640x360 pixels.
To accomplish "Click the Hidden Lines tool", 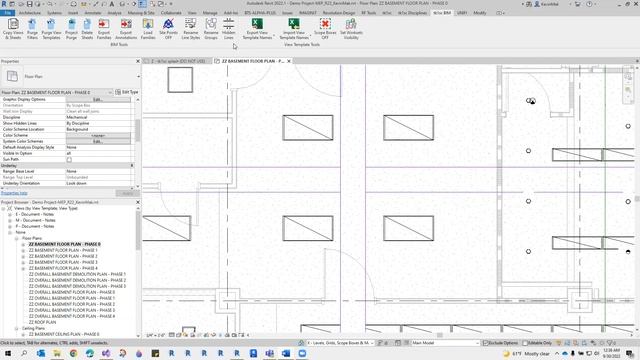I will (229, 29).
